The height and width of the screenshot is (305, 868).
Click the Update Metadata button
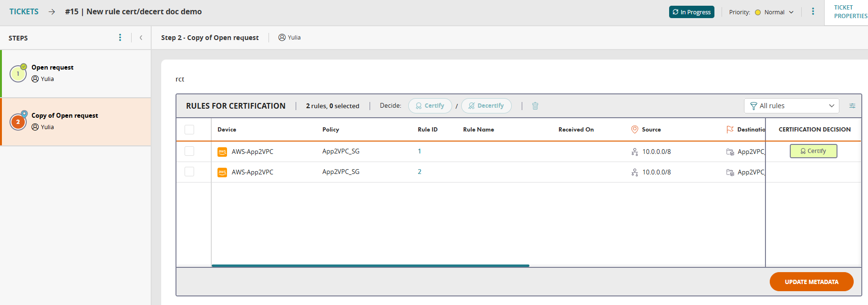pos(811,282)
